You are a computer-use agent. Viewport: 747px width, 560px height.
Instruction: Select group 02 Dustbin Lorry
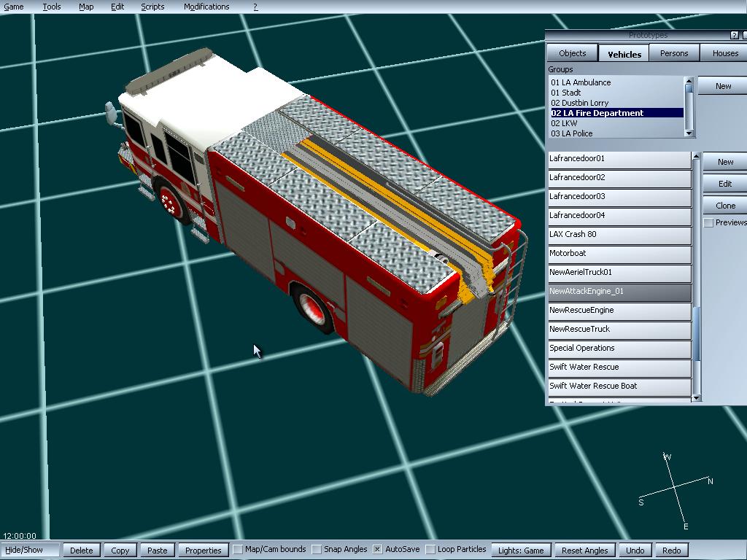click(x=616, y=103)
